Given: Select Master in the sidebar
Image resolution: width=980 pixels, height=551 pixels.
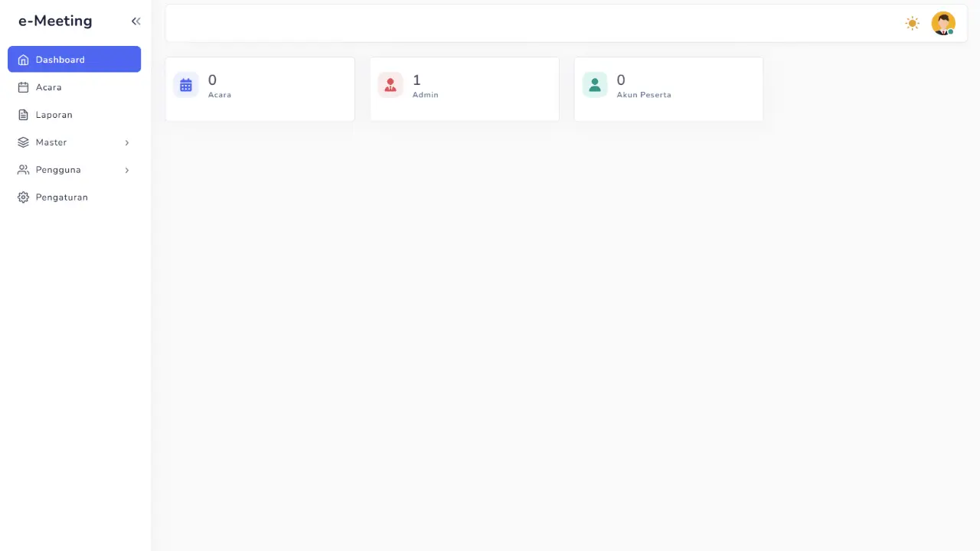Looking at the screenshot, I should tap(74, 142).
